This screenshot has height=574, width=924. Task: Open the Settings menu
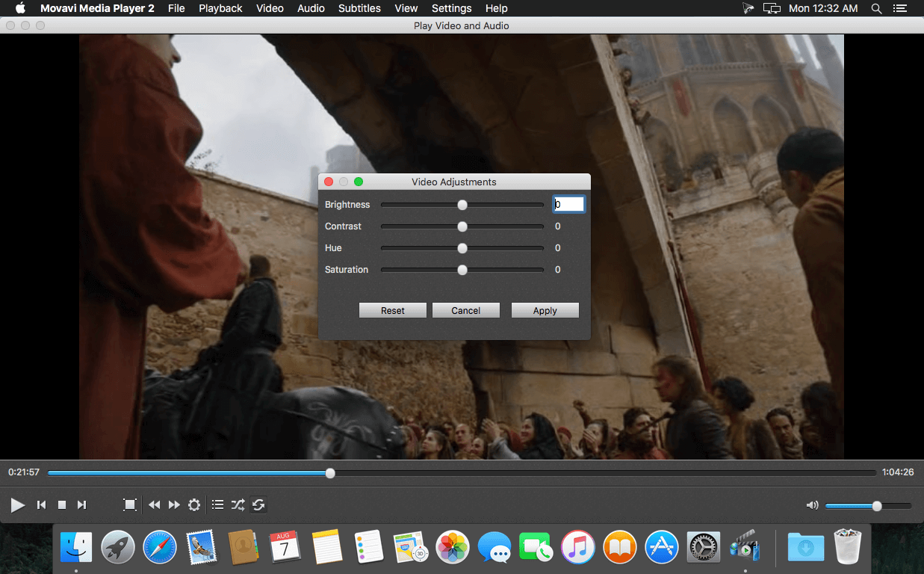(452, 8)
